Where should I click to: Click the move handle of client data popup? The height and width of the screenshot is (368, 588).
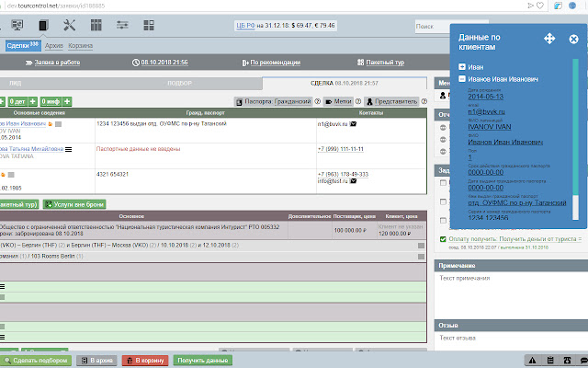(549, 39)
